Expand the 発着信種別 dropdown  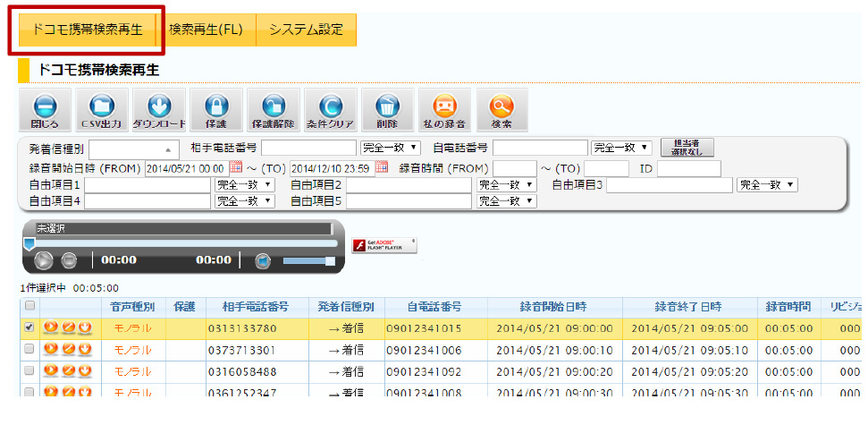[134, 149]
